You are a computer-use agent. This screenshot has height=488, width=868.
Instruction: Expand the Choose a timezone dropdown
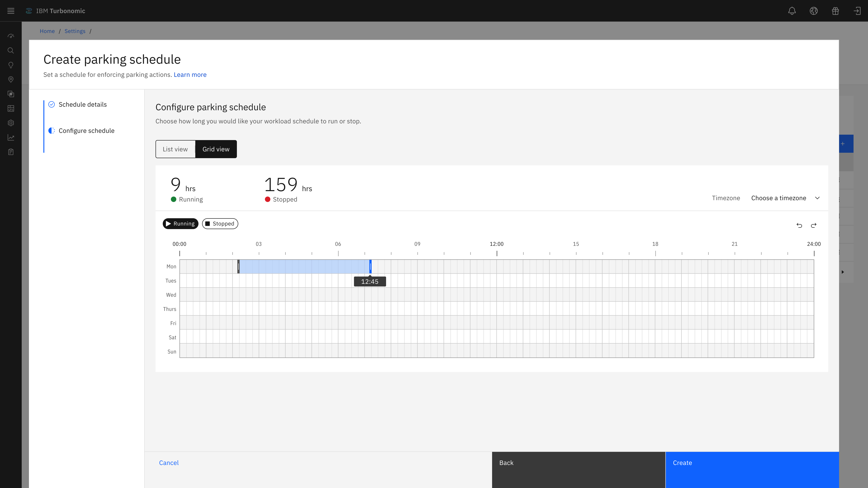pos(785,198)
